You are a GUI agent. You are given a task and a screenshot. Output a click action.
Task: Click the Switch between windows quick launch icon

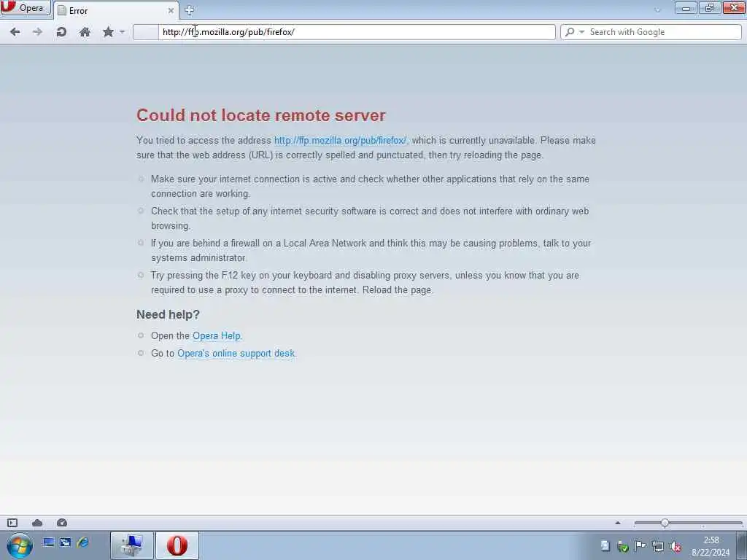[65, 542]
